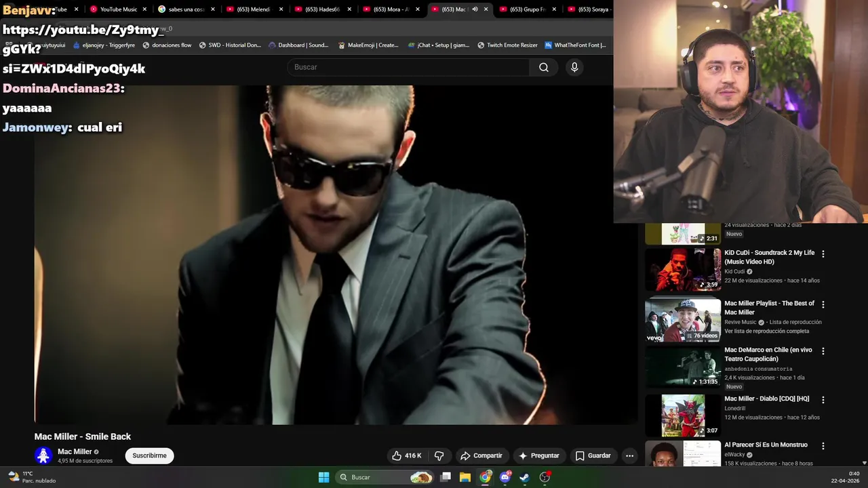Click the YouTube Buscar search field
The width and height of the screenshot is (868, 488).
tap(408, 67)
